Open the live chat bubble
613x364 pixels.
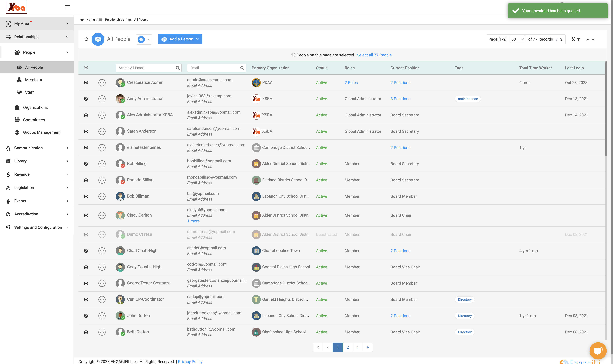598,350
